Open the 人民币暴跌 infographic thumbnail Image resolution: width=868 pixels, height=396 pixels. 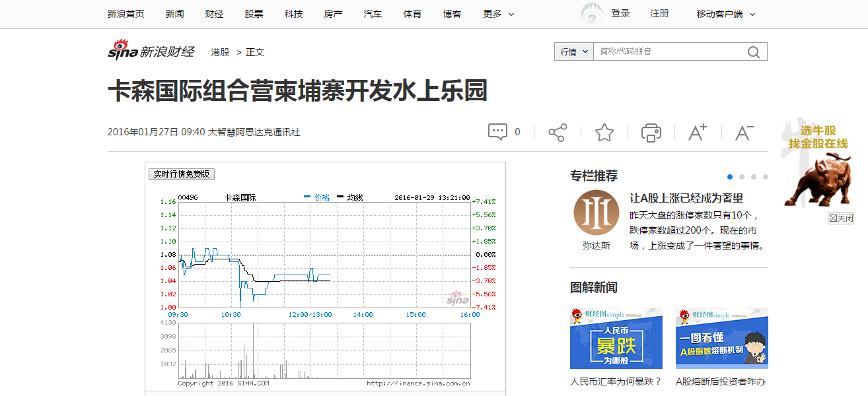point(616,338)
